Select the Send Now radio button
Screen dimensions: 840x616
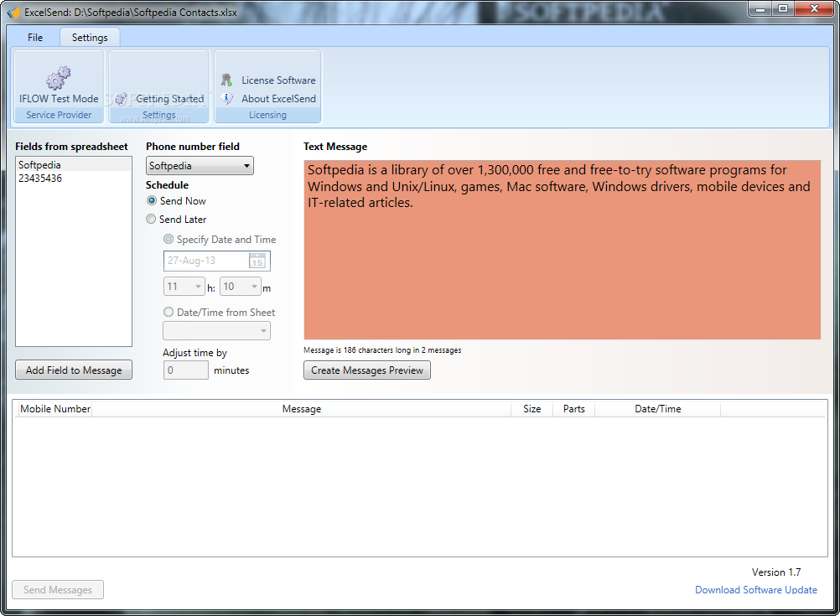[152, 200]
